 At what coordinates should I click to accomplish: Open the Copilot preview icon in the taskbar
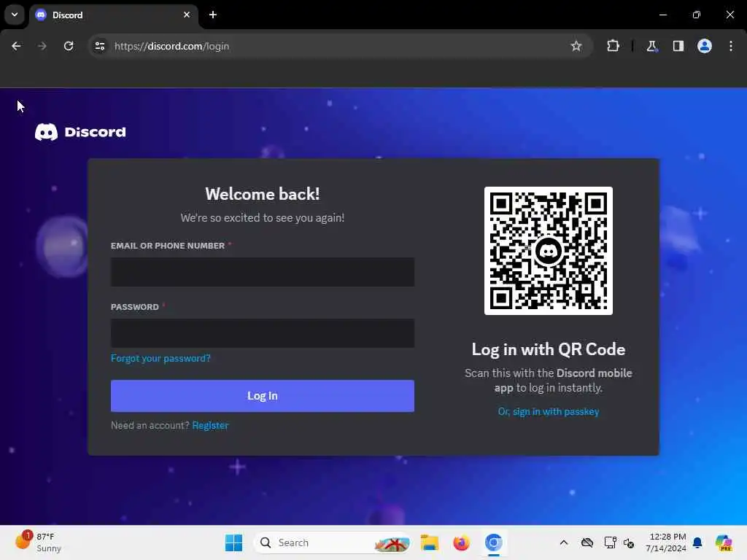click(x=724, y=542)
